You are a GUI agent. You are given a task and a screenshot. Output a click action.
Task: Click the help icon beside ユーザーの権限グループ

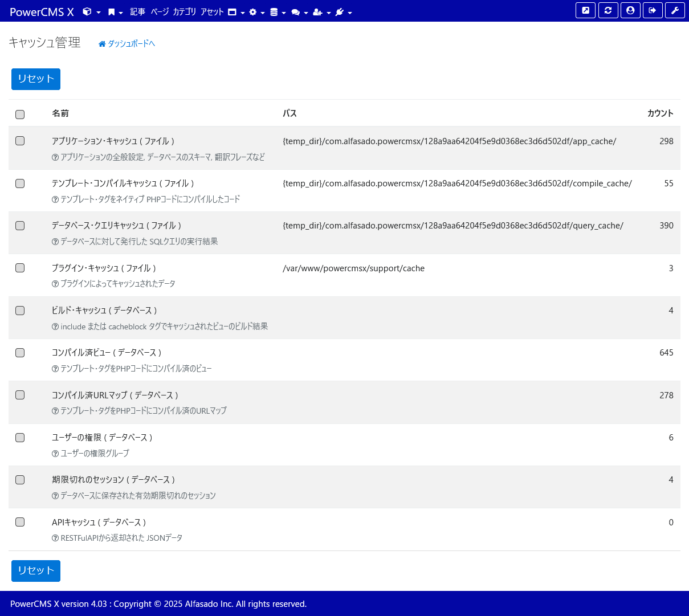[55, 454]
